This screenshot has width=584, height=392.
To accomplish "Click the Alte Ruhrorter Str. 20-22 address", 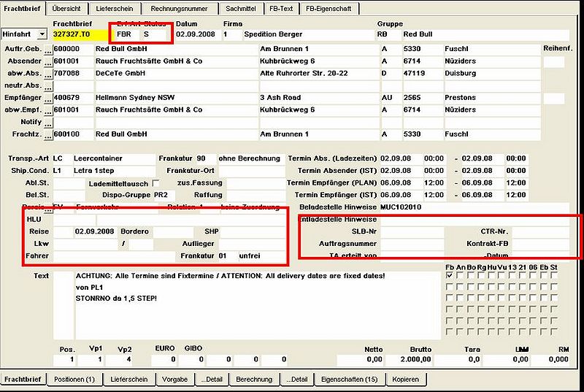I will click(x=304, y=73).
